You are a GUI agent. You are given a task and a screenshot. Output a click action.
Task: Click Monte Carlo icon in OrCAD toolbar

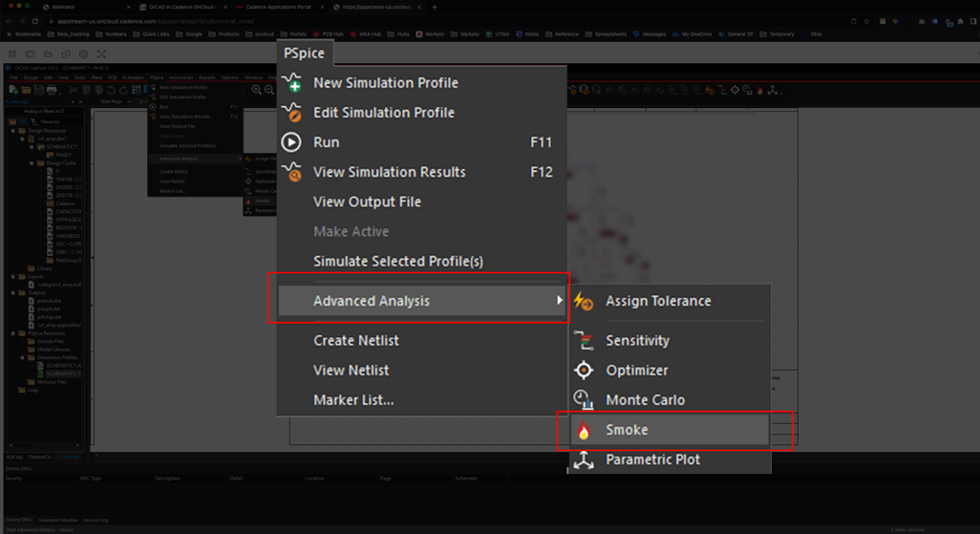(x=748, y=90)
